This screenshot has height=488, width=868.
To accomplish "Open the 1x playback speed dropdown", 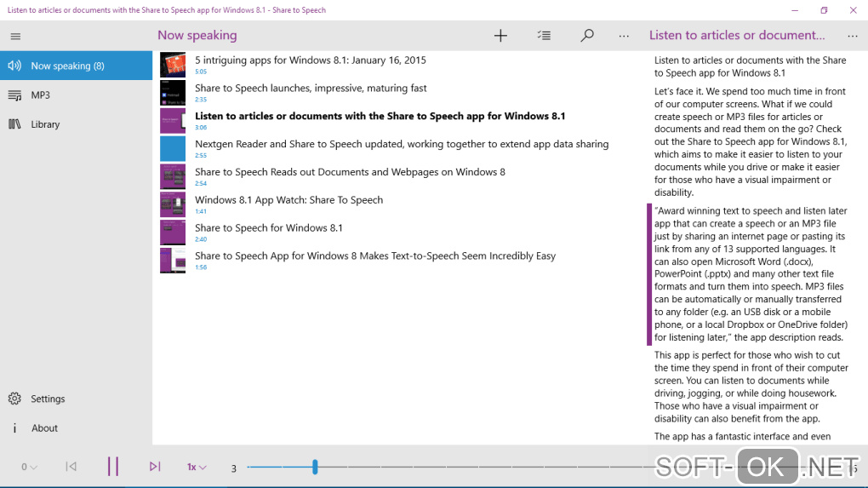I will (197, 468).
